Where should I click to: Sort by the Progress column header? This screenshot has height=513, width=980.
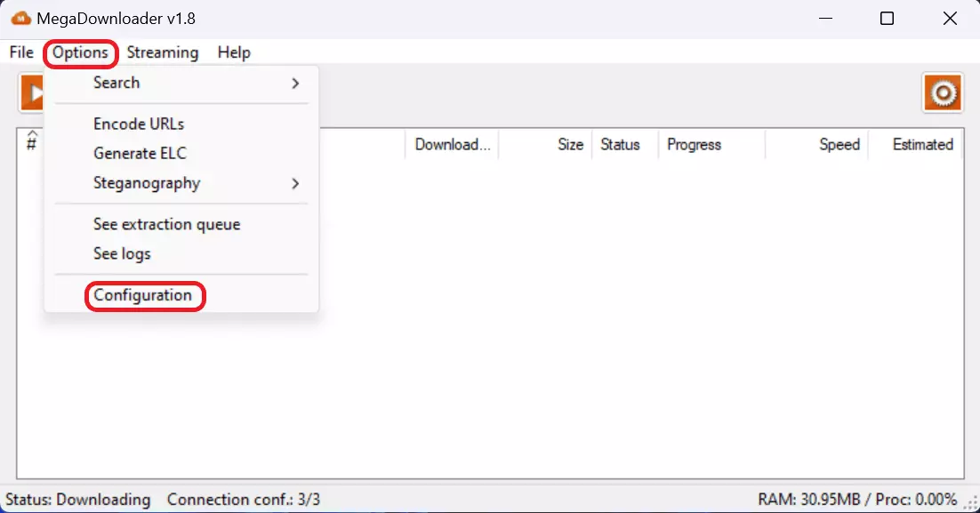coord(711,144)
